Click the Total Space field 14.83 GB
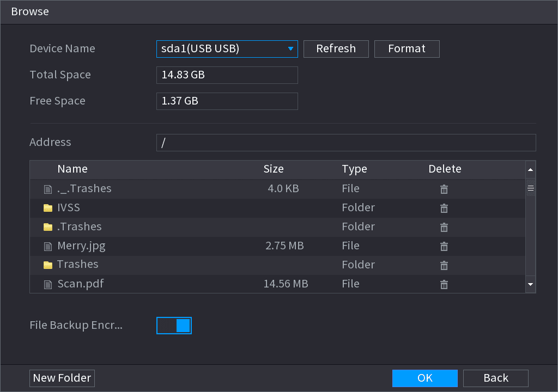 [x=227, y=75]
